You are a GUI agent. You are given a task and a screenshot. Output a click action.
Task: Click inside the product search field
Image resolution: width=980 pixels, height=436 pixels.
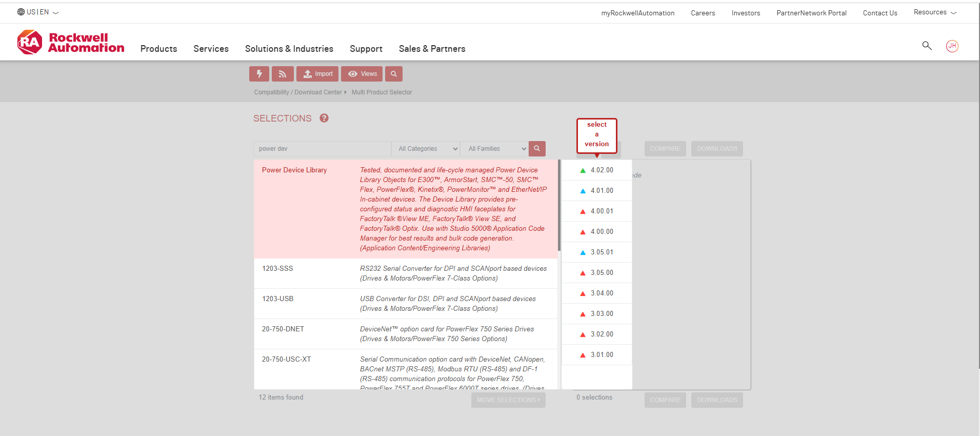pyautogui.click(x=322, y=149)
